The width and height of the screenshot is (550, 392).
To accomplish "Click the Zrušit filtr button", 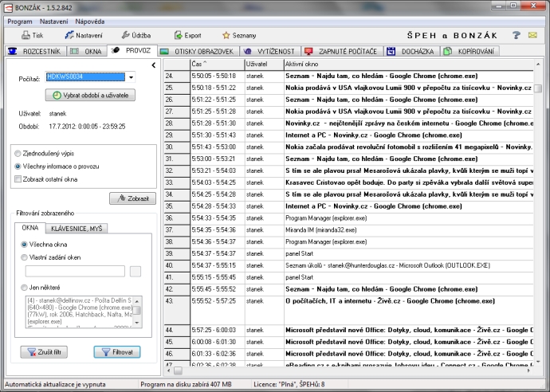I will [x=44, y=352].
